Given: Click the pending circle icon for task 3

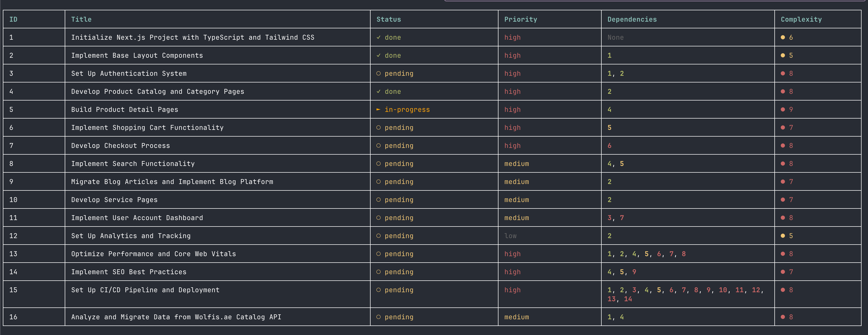Looking at the screenshot, I should [378, 73].
